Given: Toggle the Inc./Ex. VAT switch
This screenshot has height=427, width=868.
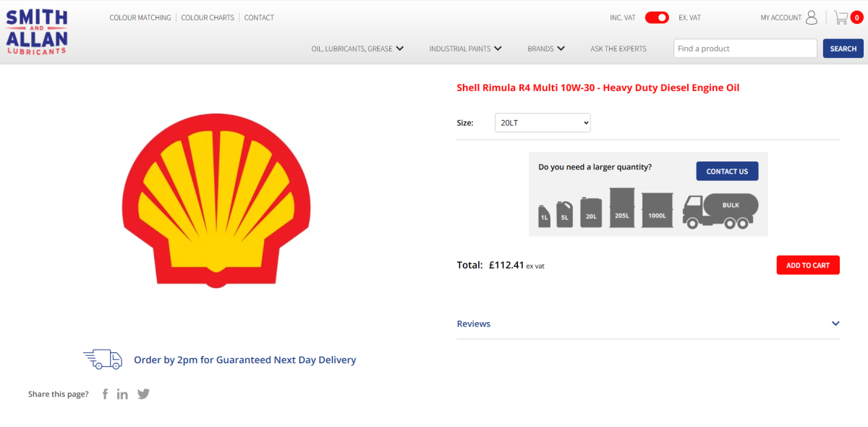Looking at the screenshot, I should coord(657,17).
